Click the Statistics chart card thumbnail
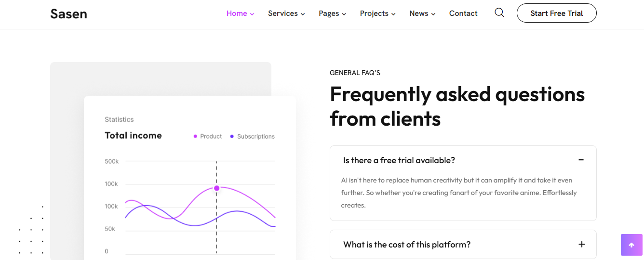The width and height of the screenshot is (644, 260). click(190, 178)
